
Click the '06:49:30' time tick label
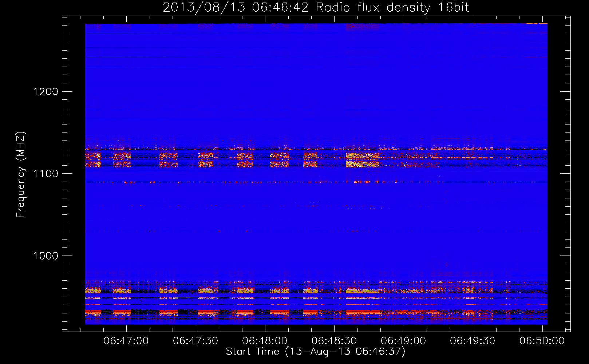point(473,341)
